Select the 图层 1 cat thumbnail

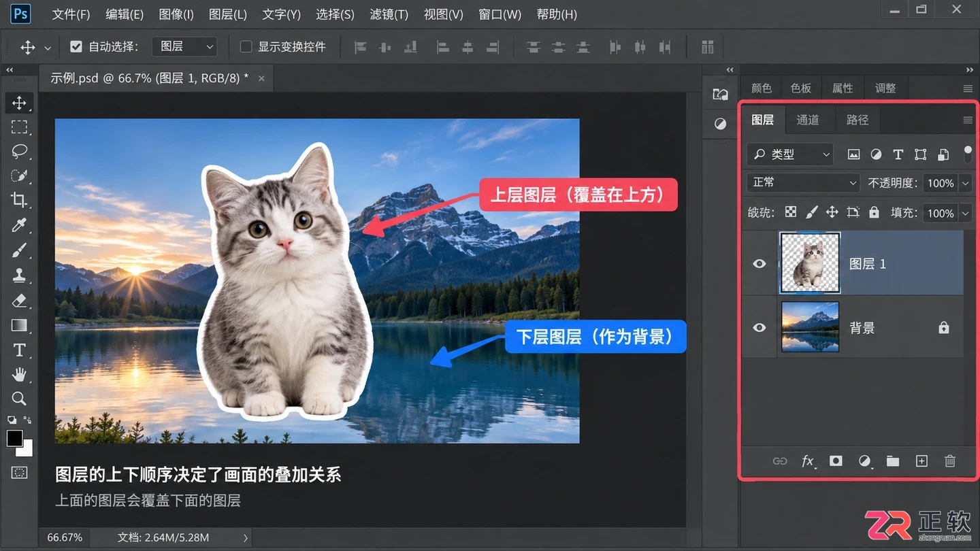click(810, 263)
